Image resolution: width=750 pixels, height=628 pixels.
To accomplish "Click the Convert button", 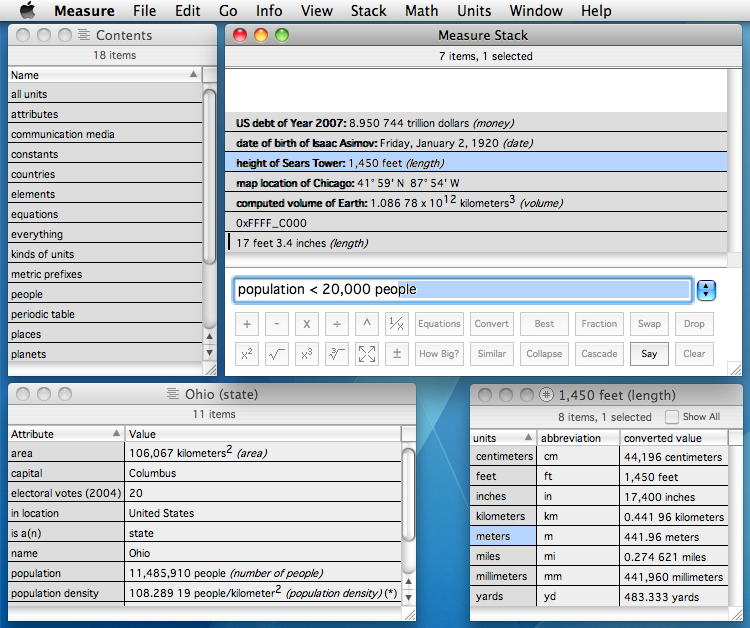I will coord(492,324).
